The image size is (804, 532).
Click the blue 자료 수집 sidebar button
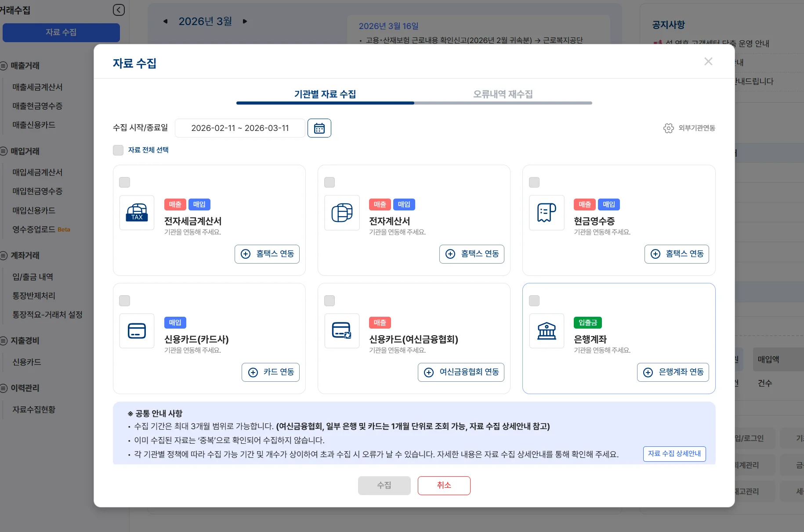[x=61, y=33]
